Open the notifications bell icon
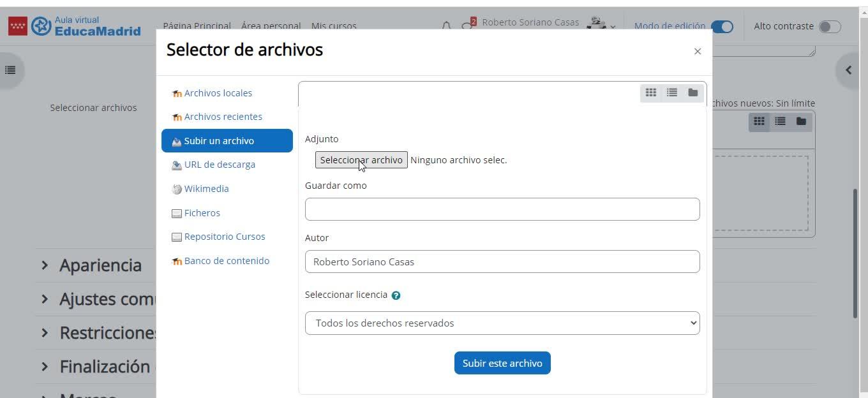 tap(447, 26)
